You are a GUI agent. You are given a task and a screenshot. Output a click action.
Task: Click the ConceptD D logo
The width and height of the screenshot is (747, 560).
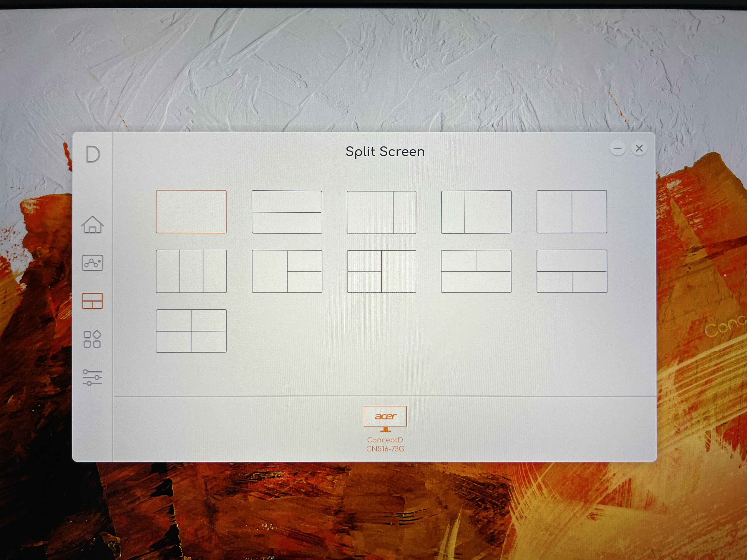pyautogui.click(x=92, y=155)
